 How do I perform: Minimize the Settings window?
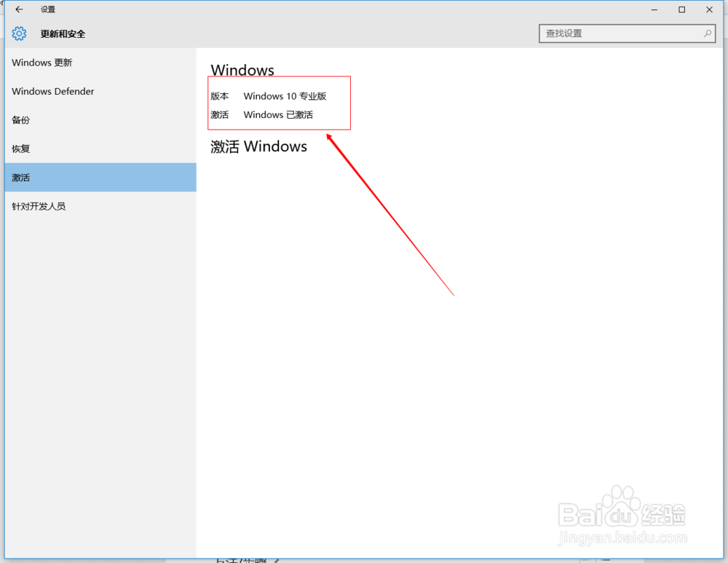pos(654,9)
